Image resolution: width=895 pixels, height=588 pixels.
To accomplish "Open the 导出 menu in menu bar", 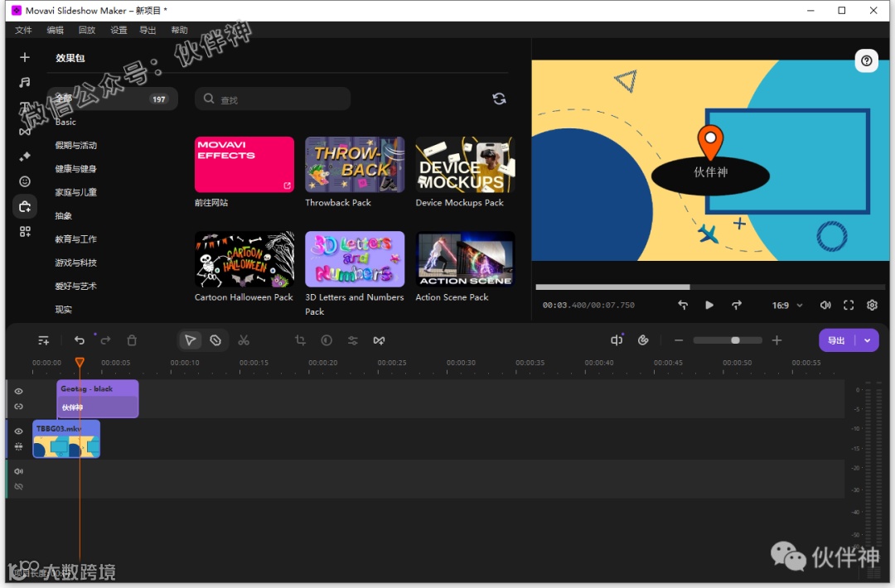I will pyautogui.click(x=148, y=30).
